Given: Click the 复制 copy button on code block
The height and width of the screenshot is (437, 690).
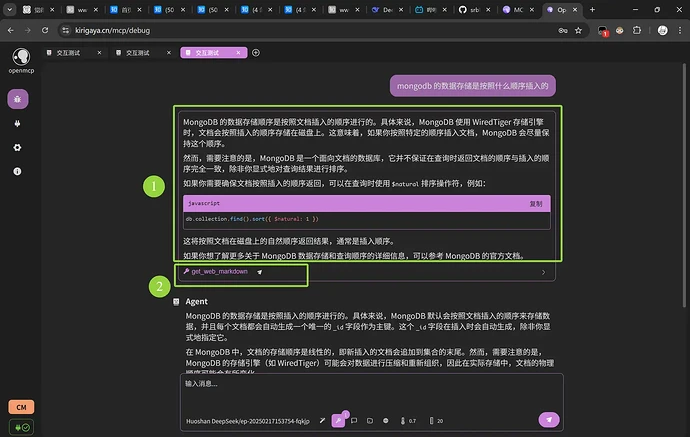Looking at the screenshot, I should (x=535, y=202).
